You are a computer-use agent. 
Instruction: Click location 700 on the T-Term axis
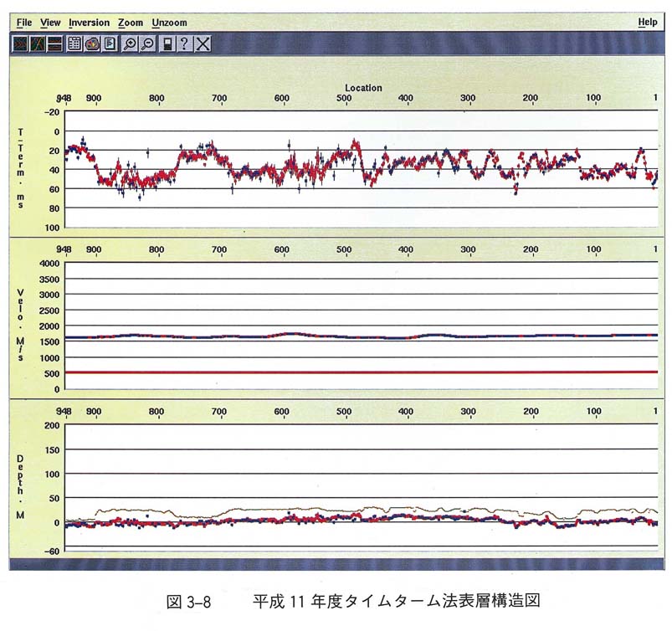[x=219, y=98]
